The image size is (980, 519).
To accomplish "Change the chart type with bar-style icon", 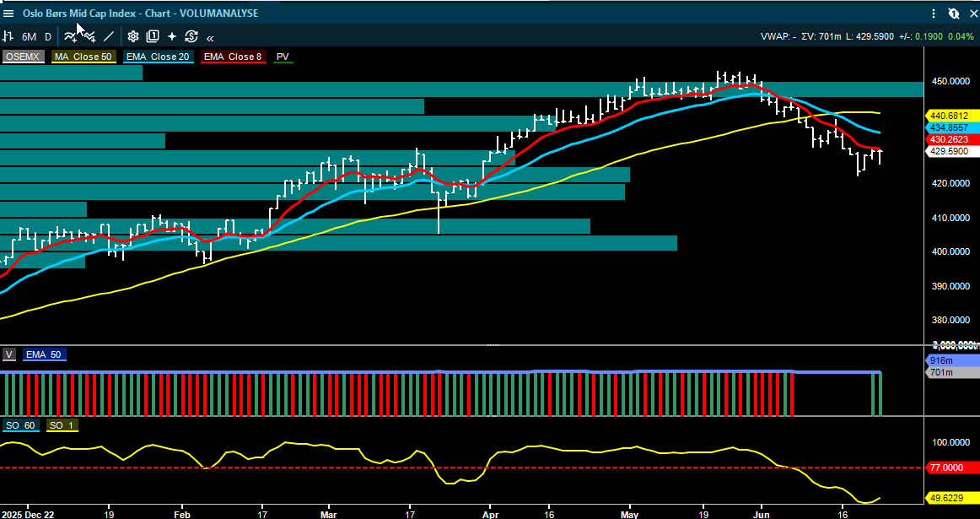I will tap(8, 36).
